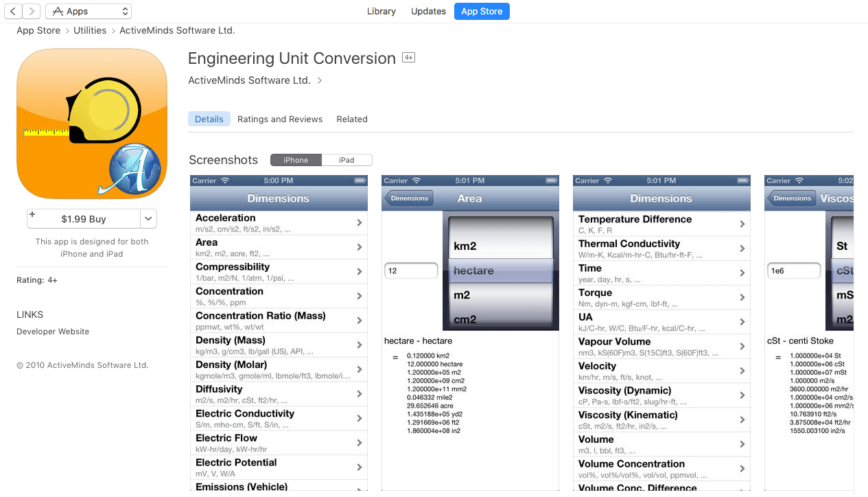The width and height of the screenshot is (868, 497).
Task: Click the Thermal Conductivity row
Action: 661,248
